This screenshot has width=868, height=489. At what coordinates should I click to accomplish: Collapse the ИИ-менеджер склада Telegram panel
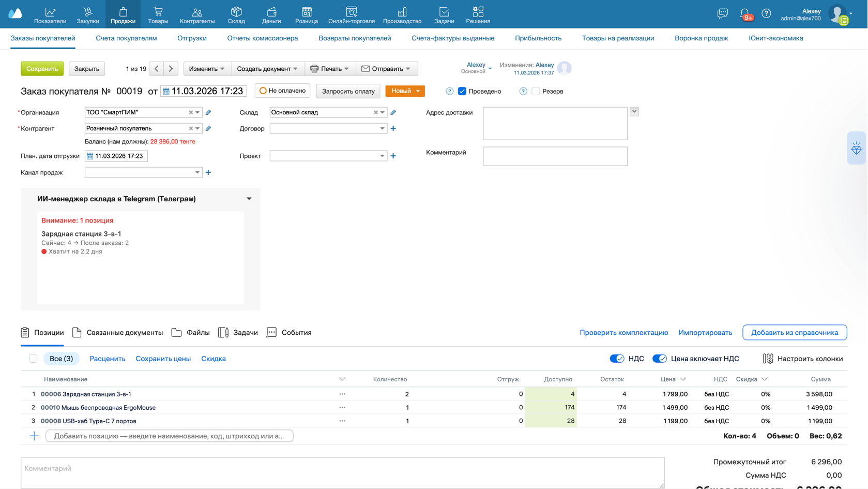tap(249, 199)
